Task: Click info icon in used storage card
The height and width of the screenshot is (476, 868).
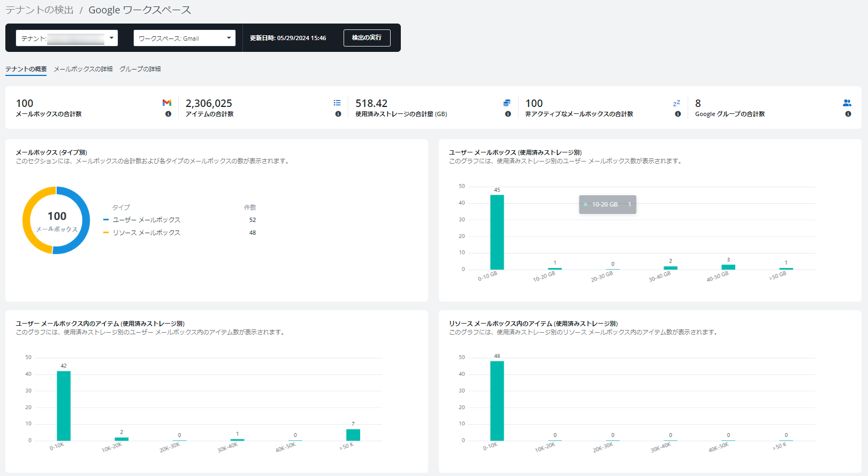Action: point(508,114)
